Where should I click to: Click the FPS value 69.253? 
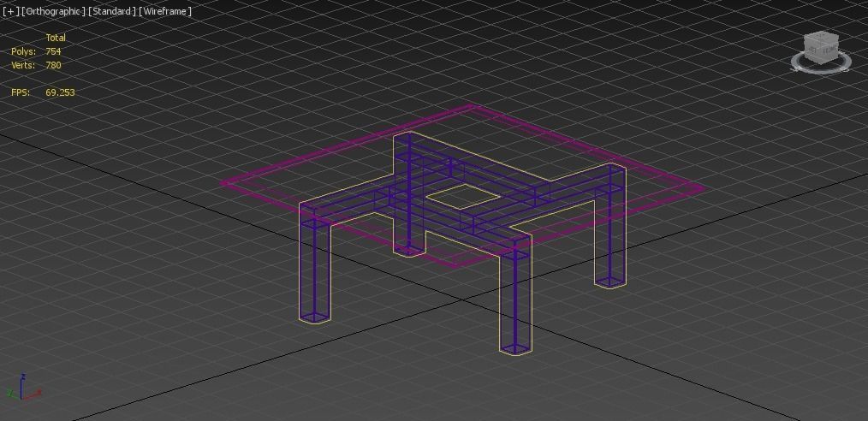[60, 92]
